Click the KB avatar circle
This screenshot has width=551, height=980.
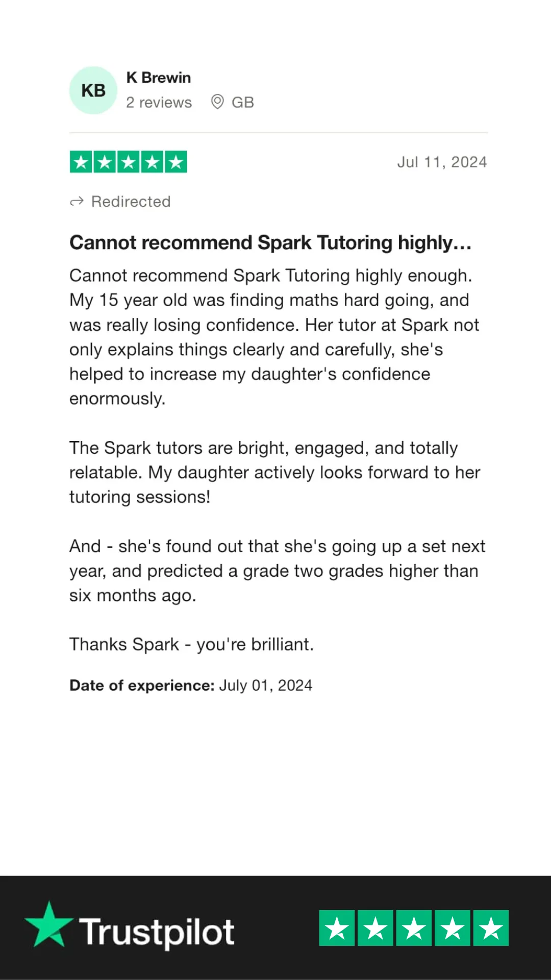[x=93, y=90]
